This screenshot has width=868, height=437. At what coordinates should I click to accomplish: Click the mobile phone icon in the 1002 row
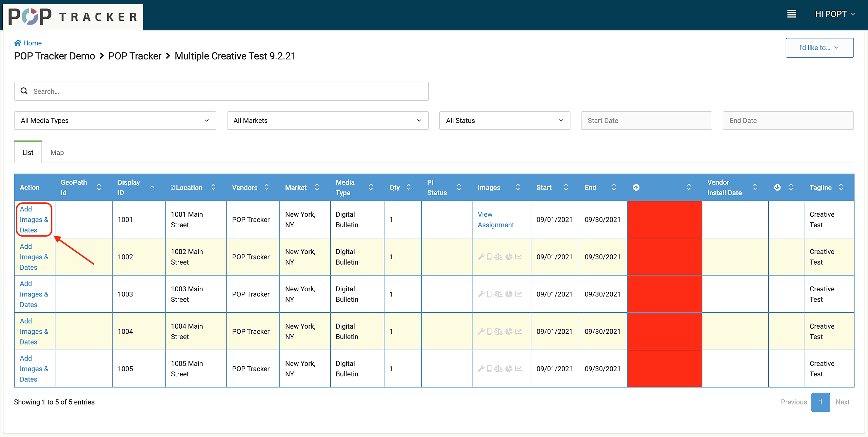[x=489, y=257]
